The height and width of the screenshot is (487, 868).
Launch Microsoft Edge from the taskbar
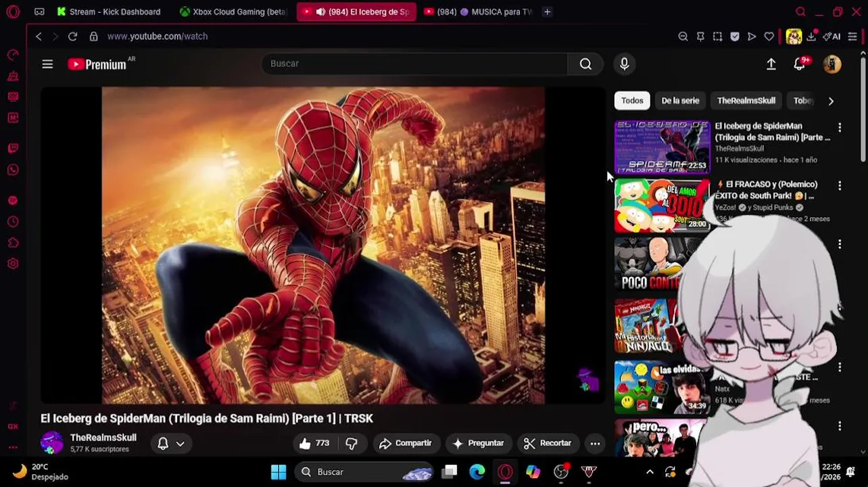click(477, 471)
